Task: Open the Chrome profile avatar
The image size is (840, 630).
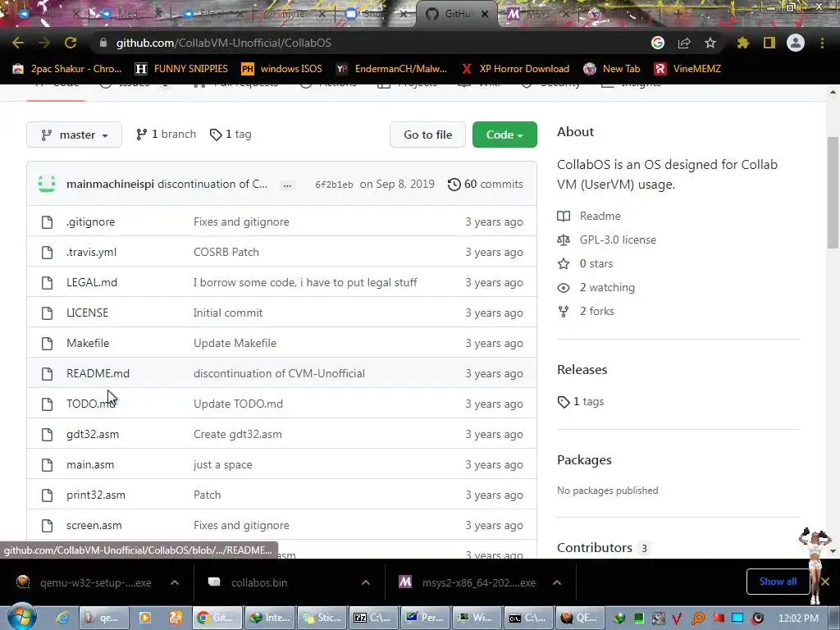Action: (x=796, y=43)
